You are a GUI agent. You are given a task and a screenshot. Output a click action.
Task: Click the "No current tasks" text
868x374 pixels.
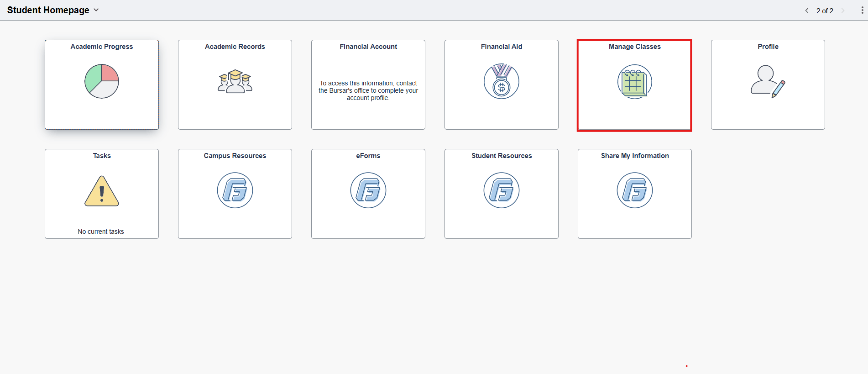click(101, 232)
